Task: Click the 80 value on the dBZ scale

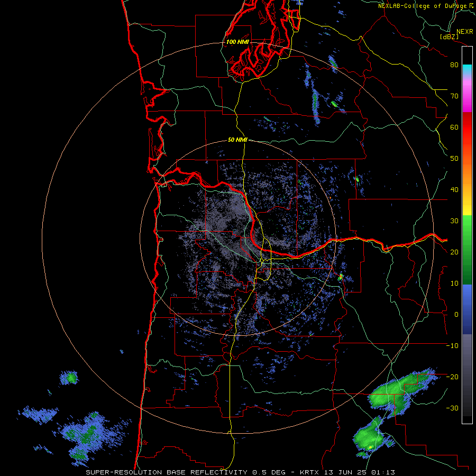Action: (454, 65)
